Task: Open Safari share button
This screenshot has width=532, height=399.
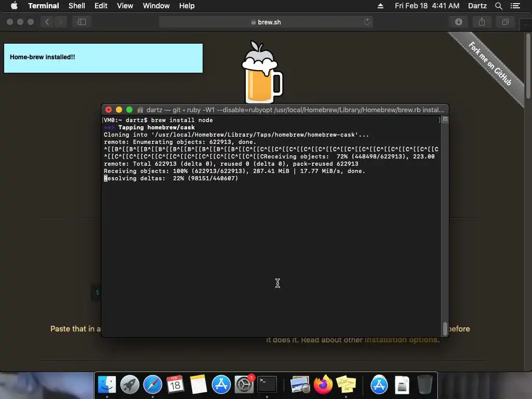Action: coord(482,22)
